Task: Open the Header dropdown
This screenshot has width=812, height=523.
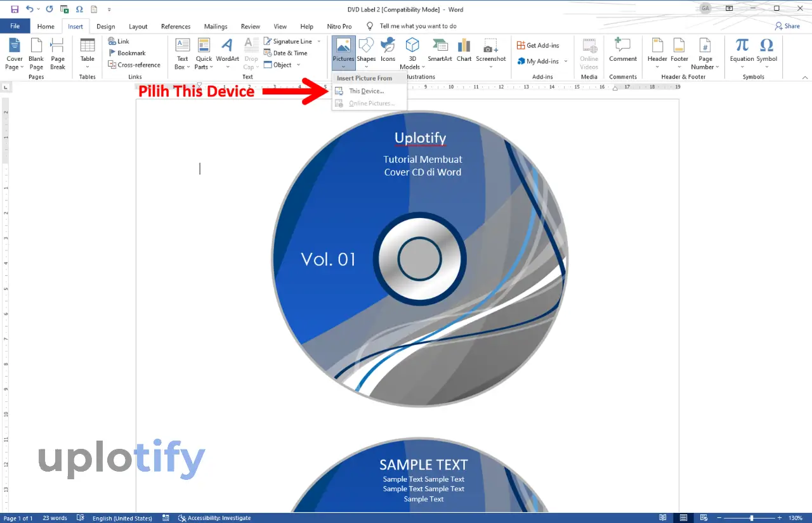Action: point(657,54)
